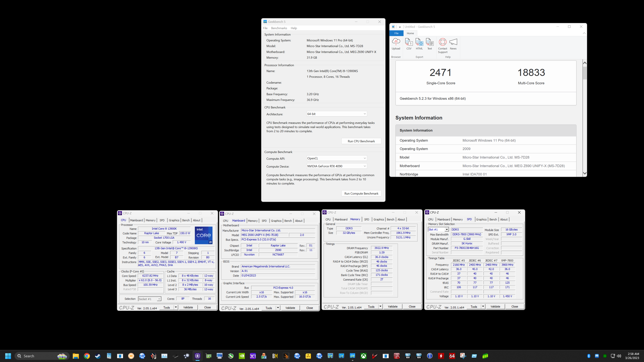Click the results vertical scrollbar thumb
Image resolution: width=644 pixels, height=362 pixels.
(x=584, y=73)
